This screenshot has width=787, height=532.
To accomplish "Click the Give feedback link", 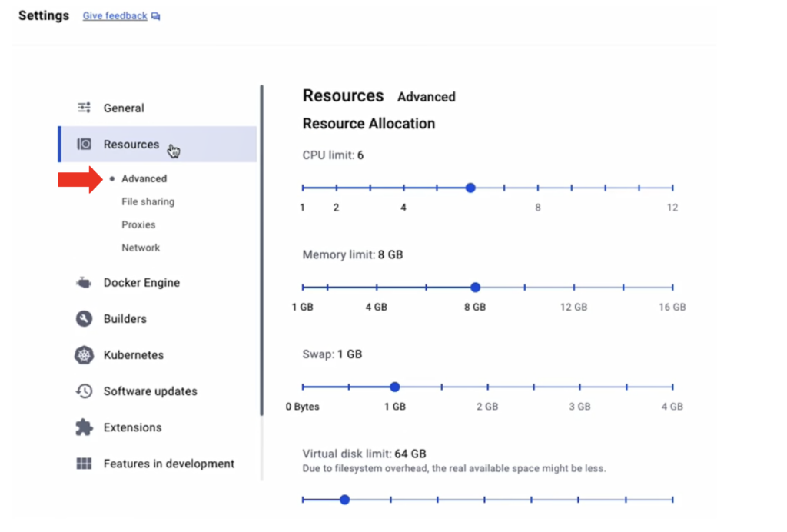I will click(114, 15).
